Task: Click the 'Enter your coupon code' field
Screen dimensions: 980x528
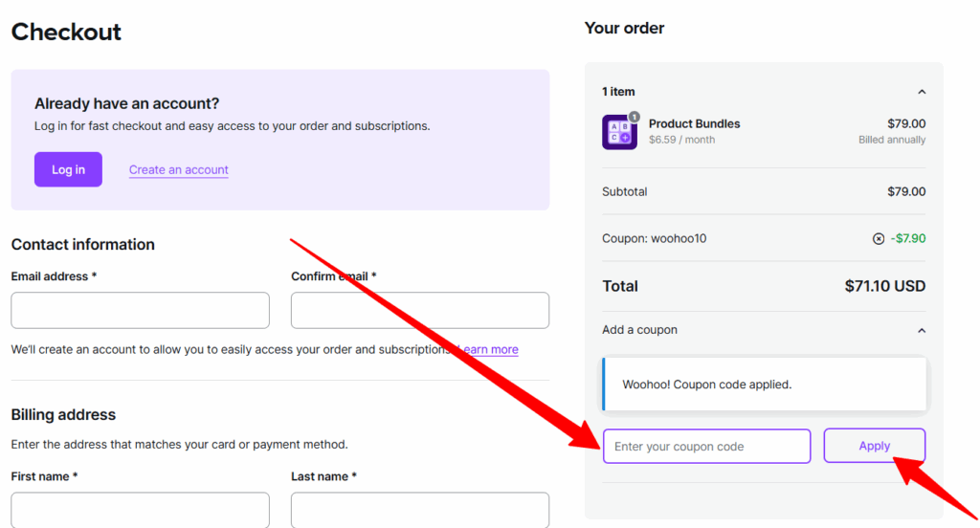Action: [707, 446]
